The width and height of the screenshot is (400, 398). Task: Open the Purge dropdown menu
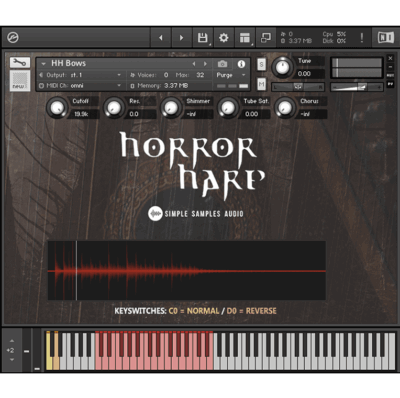(x=231, y=75)
